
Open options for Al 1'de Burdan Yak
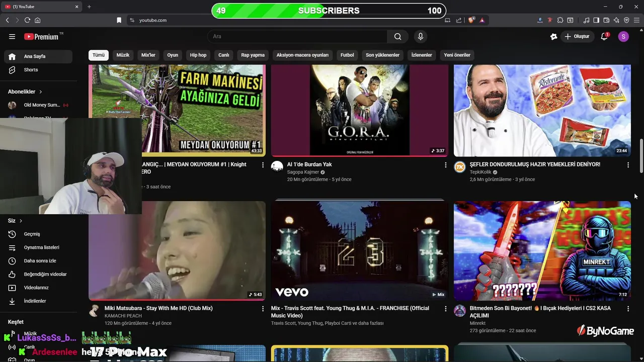tap(445, 165)
